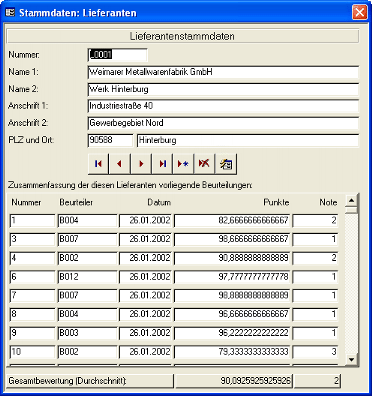Click the Datum cell in row number 9
Screen dimensions: 372x396
click(145, 333)
